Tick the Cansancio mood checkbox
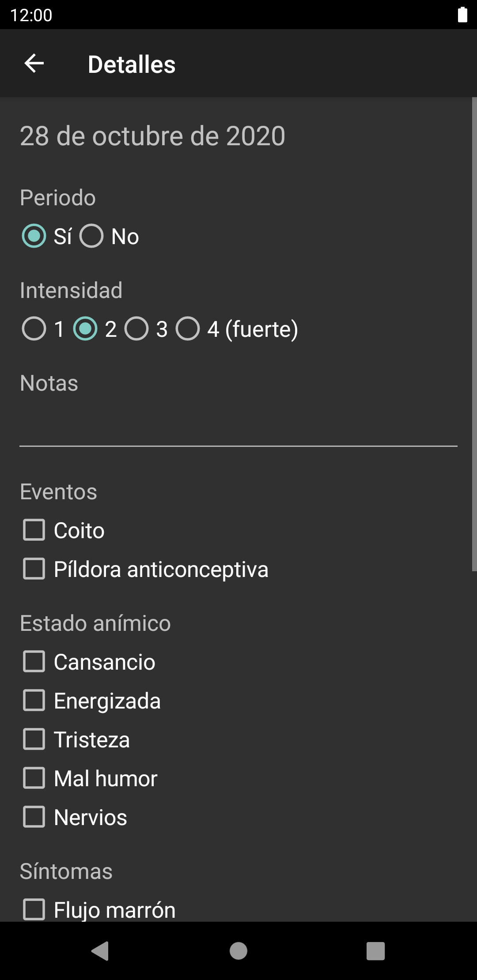This screenshot has height=980, width=477. click(x=34, y=661)
